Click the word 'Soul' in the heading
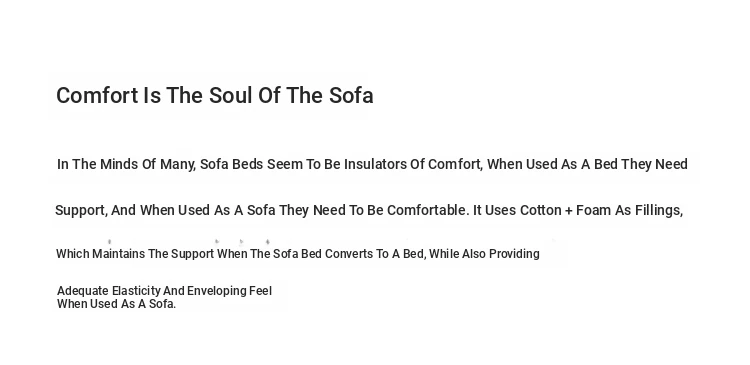The width and height of the screenshot is (750, 365). tap(231, 95)
